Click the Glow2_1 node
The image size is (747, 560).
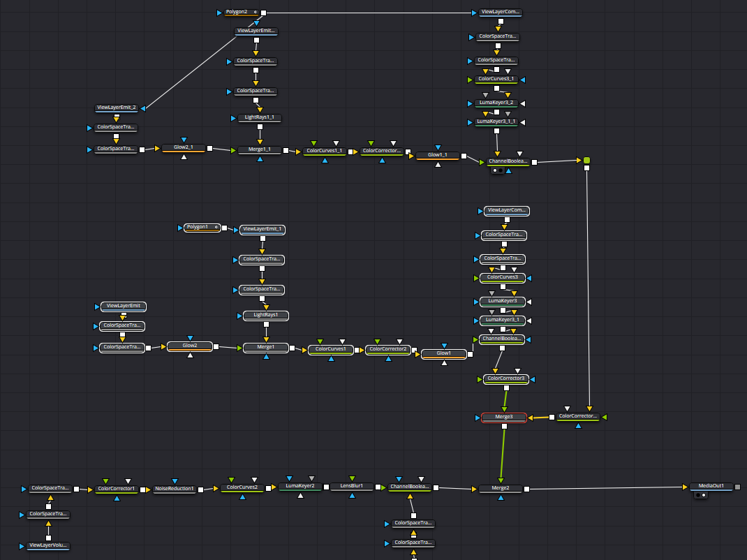pyautogui.click(x=184, y=148)
